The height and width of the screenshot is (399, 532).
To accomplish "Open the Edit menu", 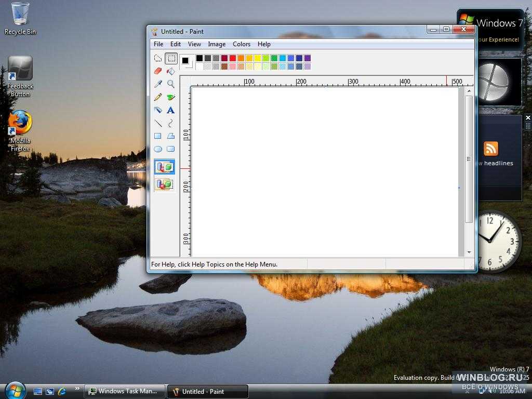I will (176, 44).
